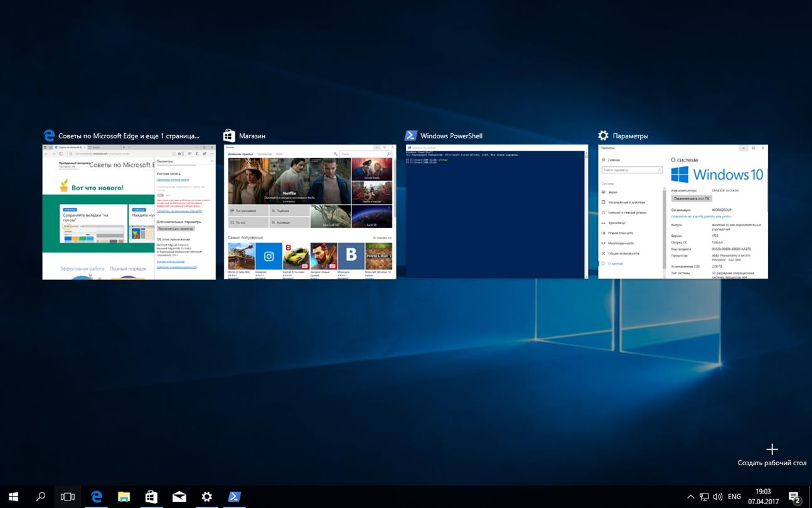Click the "Параметры" window title text
This screenshot has height=508, width=812.
pyautogui.click(x=631, y=136)
